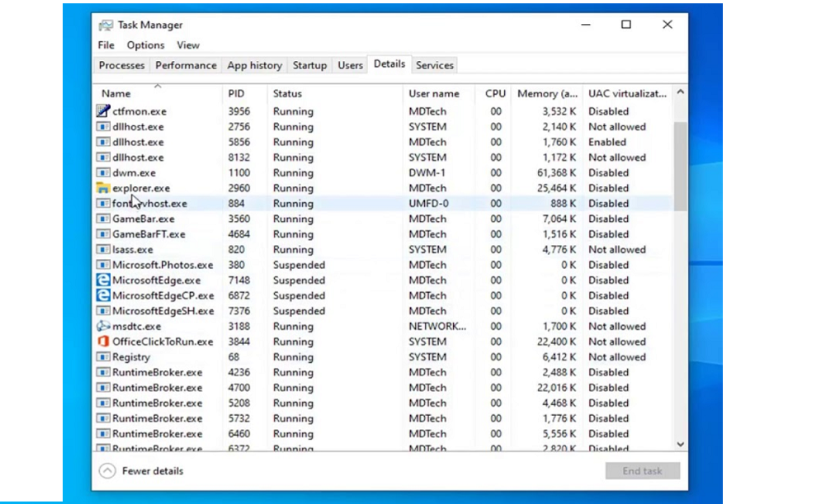Click the End task button

(x=643, y=471)
